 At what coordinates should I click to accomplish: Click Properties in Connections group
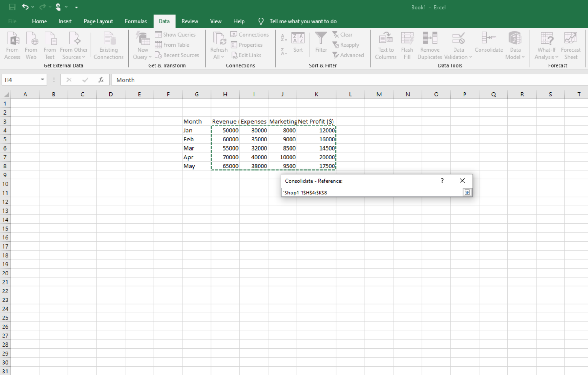(x=247, y=45)
